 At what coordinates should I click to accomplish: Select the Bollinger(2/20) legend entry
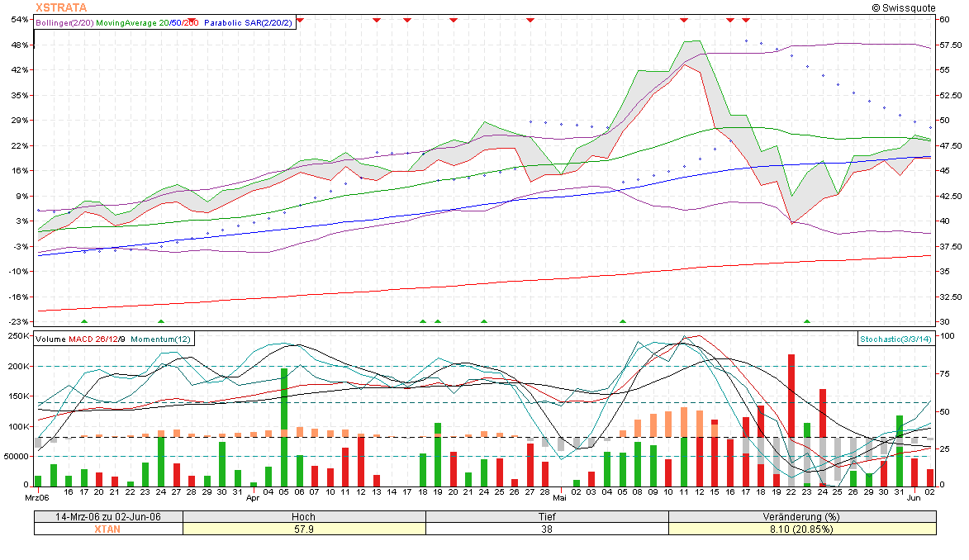pos(65,23)
